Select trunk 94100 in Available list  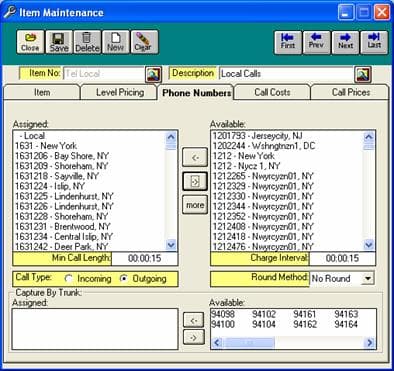[223, 324]
